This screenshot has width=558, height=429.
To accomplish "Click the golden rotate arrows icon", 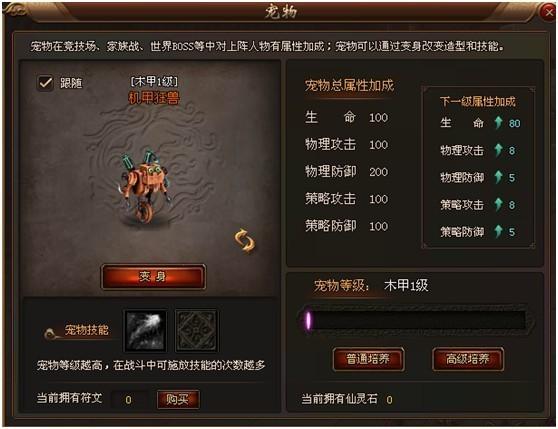I will tap(245, 241).
